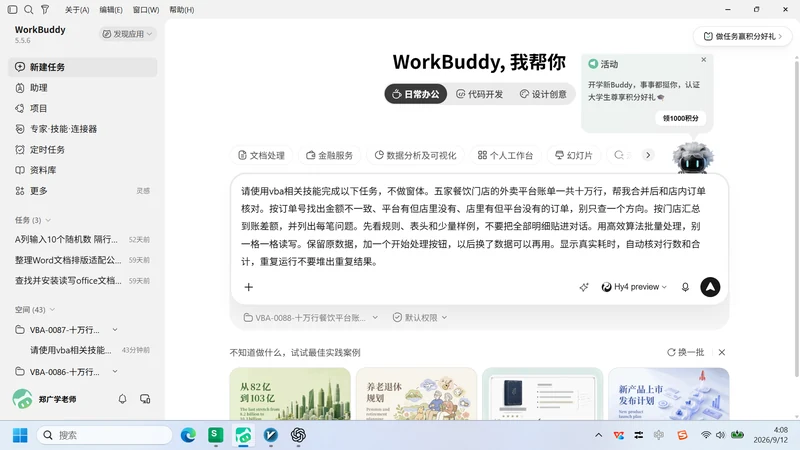
Task: Open the 从82亿到103亿 example card
Action: 290,393
